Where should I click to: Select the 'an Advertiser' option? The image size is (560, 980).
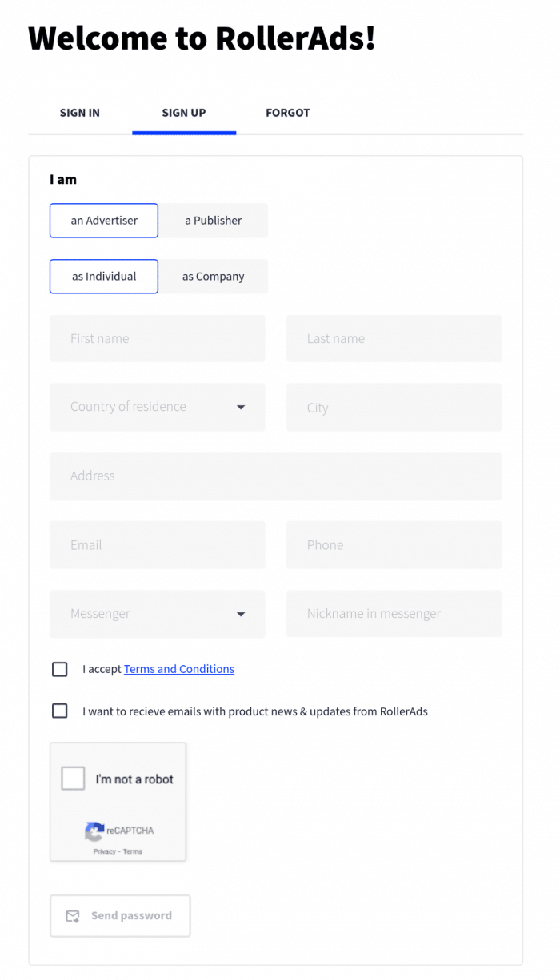(x=103, y=220)
